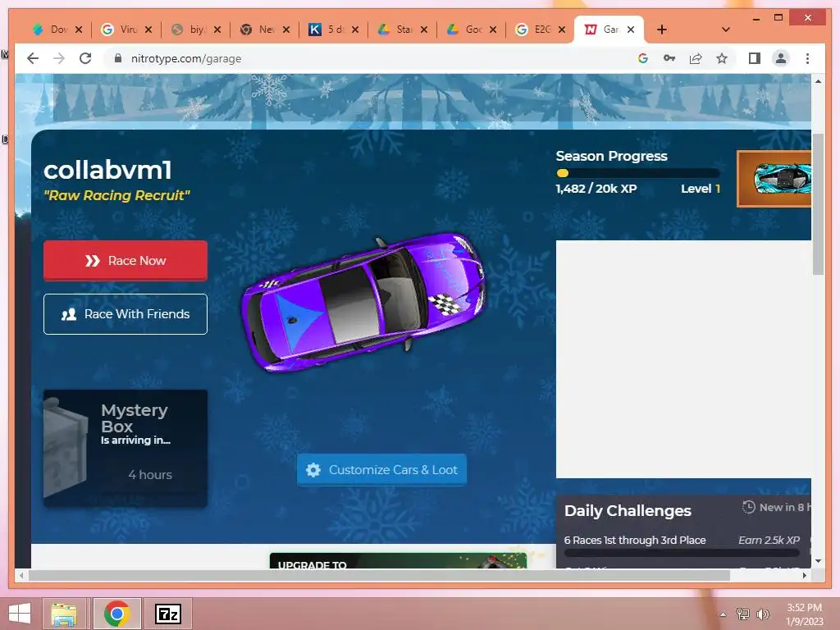Viewport: 840px width, 630px height.
Task: Click the 6 Races 1st through 3rd Place challenge
Action: [635, 540]
